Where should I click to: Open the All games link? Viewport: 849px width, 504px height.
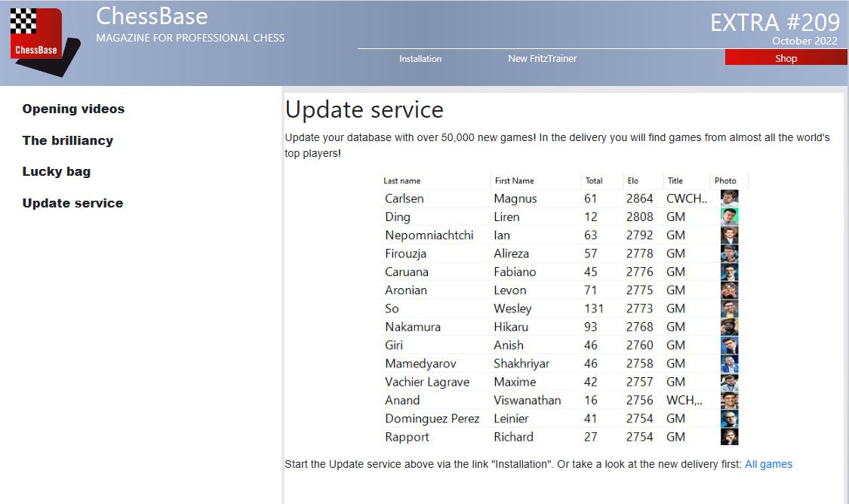tap(768, 464)
